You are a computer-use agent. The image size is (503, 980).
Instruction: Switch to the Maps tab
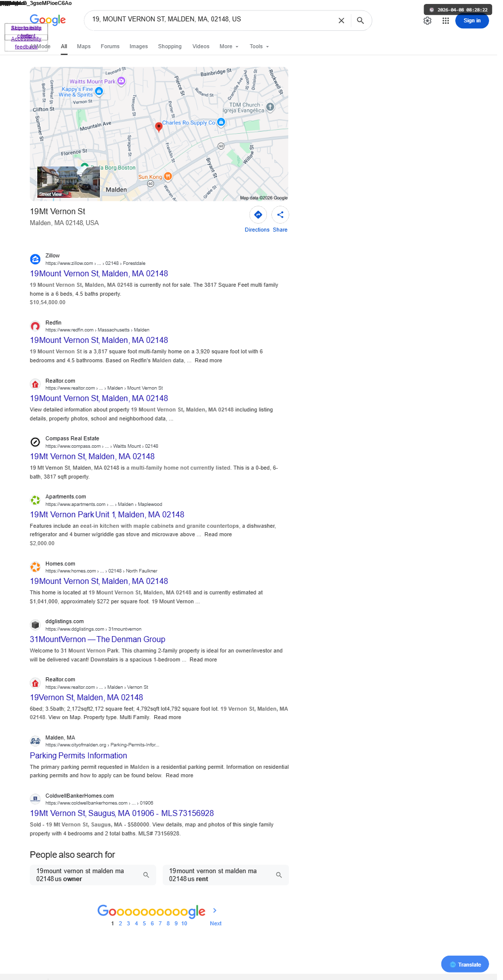click(x=84, y=47)
